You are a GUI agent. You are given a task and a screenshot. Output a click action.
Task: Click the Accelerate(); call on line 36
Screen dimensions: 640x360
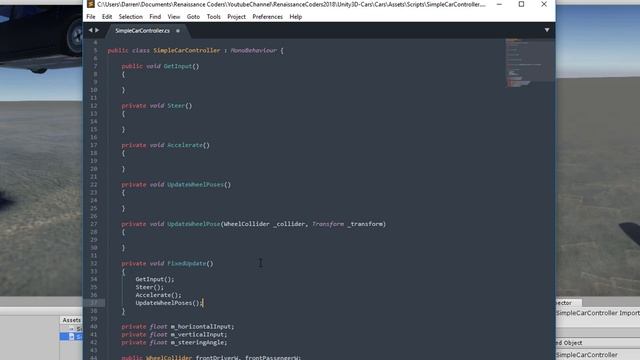(158, 295)
